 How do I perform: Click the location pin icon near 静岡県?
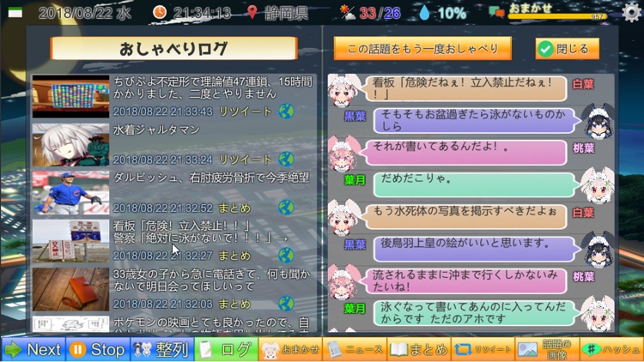[x=252, y=12]
